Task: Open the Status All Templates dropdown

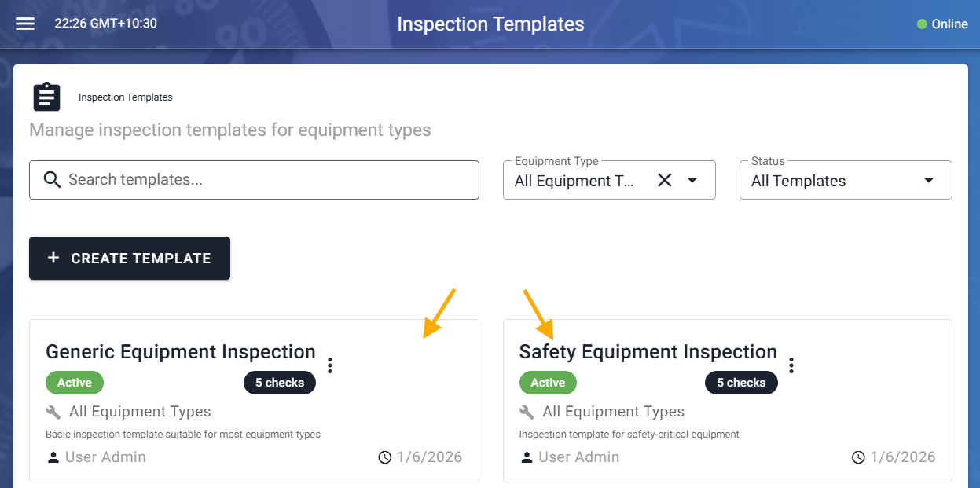Action: tap(845, 180)
